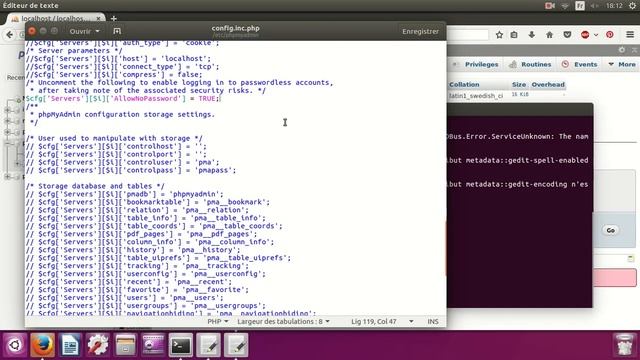640x360 pixels.
Task: Open a new Firefox tab with plus
Action: 113,18
